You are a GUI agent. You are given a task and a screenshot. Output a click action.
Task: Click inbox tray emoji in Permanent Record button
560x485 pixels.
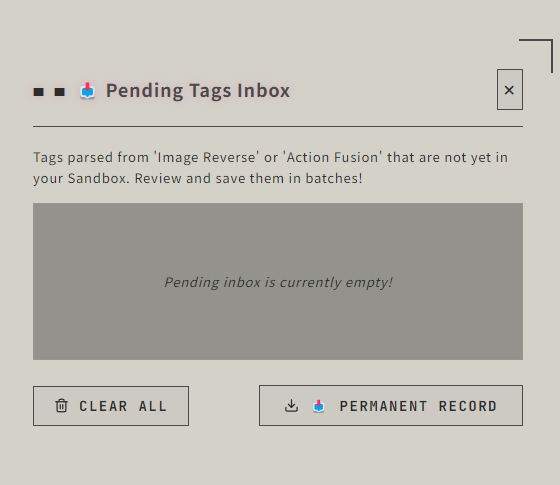pos(319,406)
